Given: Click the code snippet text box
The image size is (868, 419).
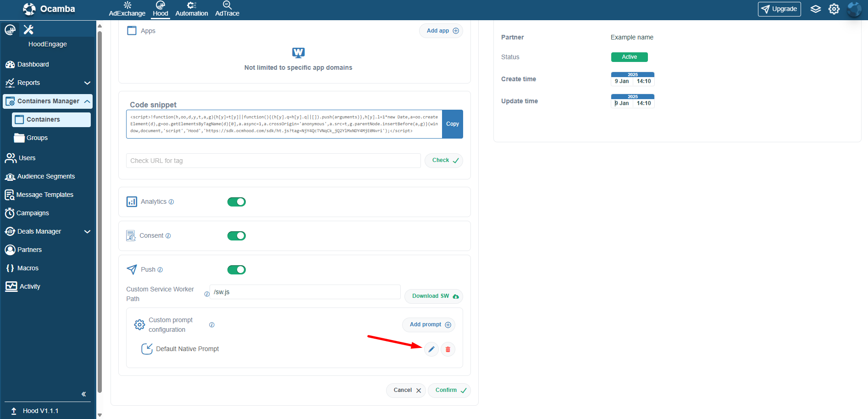Looking at the screenshot, I should pyautogui.click(x=284, y=124).
